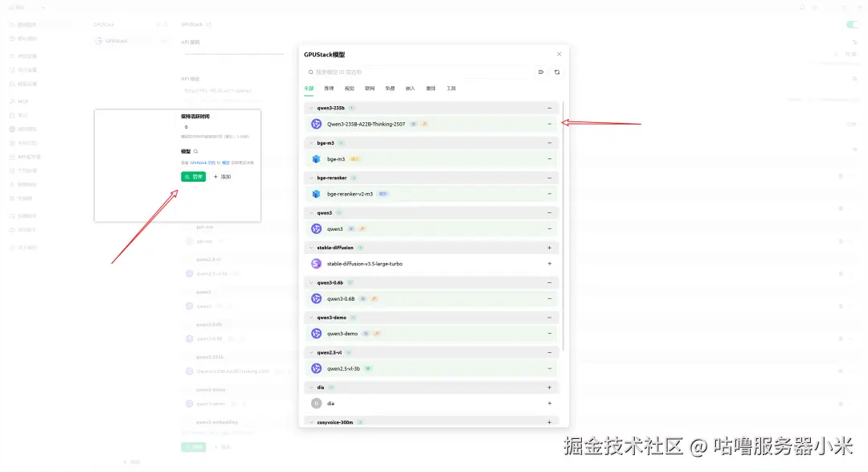Select the GPUStack provider in the background list
868x472 pixels.
point(131,41)
